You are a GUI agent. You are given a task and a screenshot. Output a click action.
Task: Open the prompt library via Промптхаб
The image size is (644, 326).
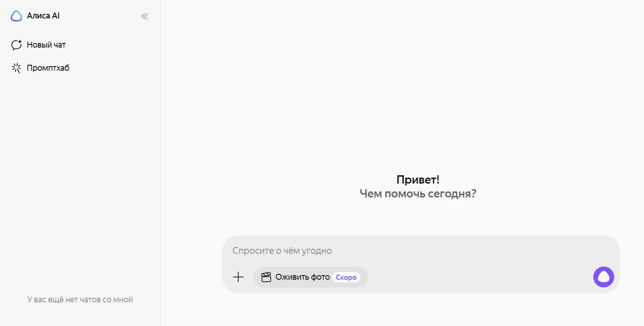[49, 68]
